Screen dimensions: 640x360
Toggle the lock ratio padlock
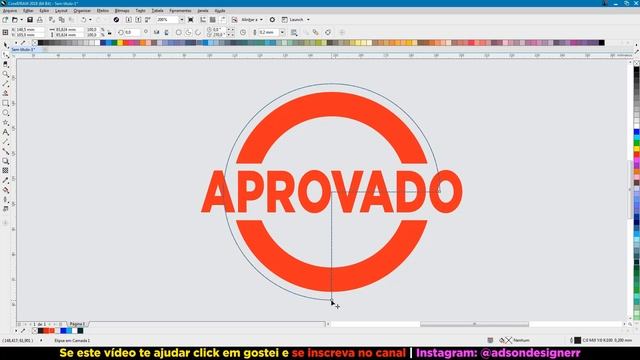pyautogui.click(x=109, y=32)
